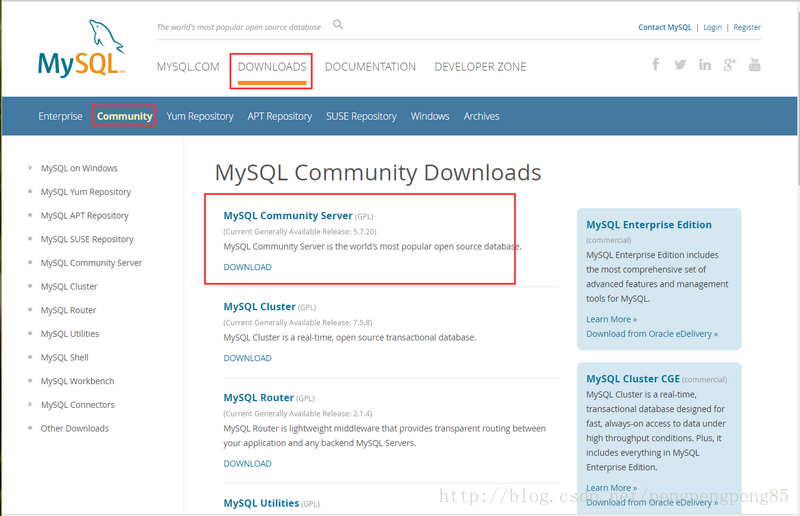Open Other Downloads sidebar link
Image resolution: width=800 pixels, height=516 pixels.
coord(74,428)
